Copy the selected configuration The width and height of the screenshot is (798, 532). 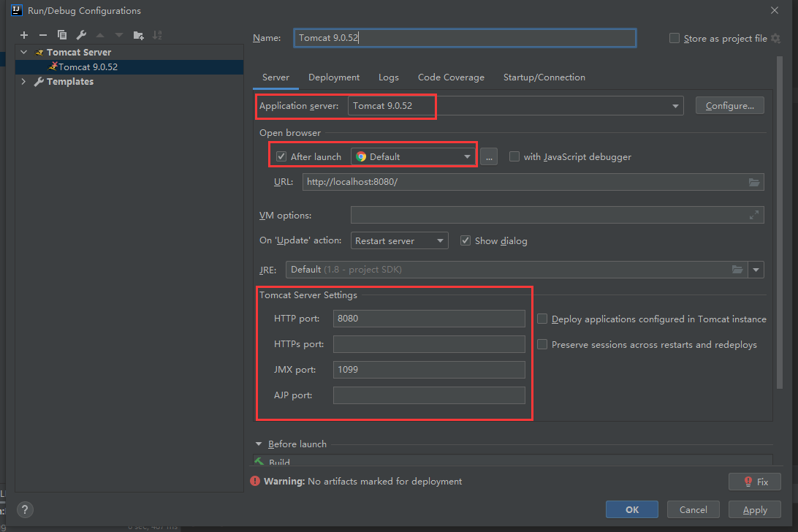(x=62, y=35)
